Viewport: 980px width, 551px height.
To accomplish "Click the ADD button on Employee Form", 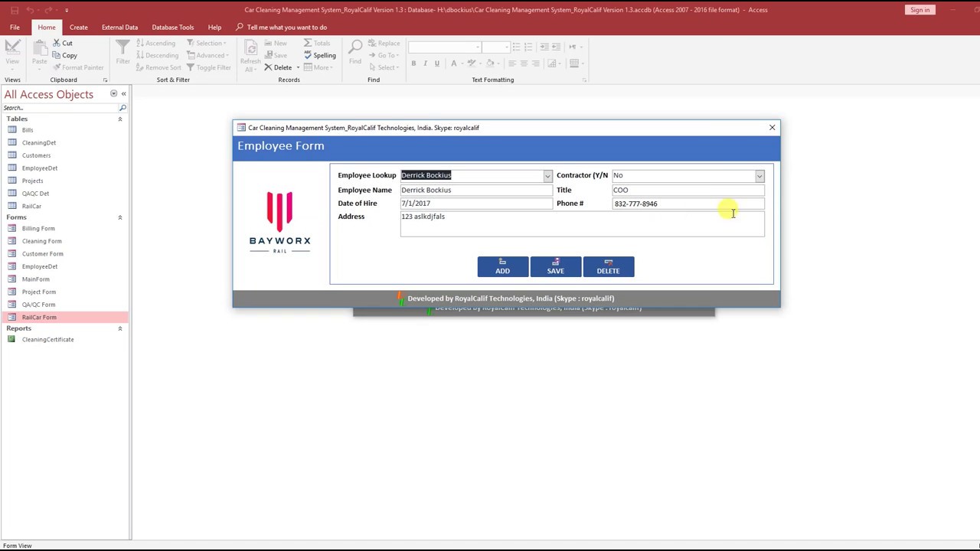I will coord(502,266).
